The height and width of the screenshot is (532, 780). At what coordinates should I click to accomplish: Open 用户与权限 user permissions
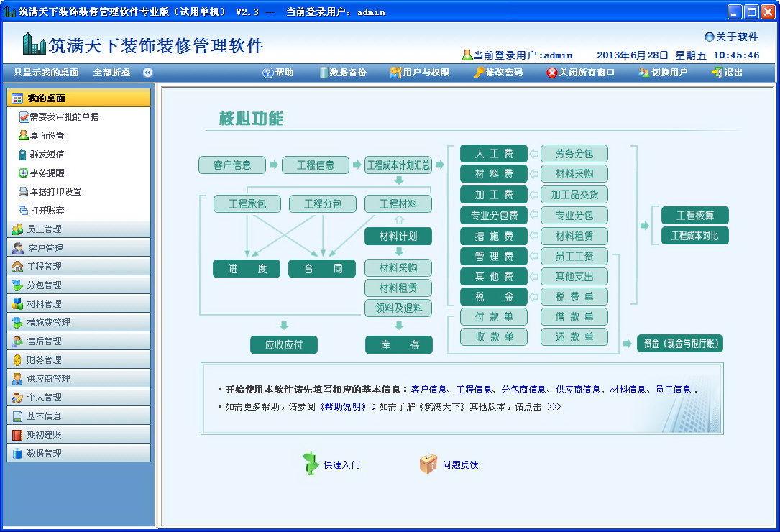coord(419,73)
